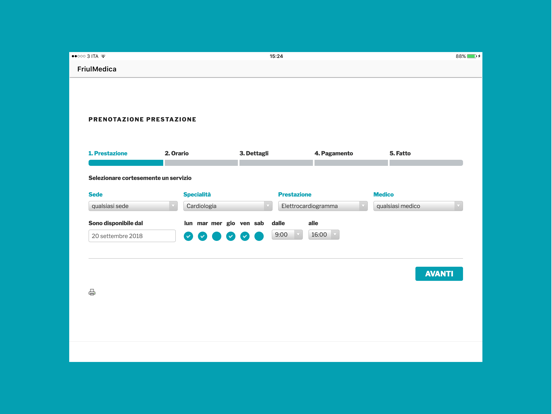The width and height of the screenshot is (552, 414).
Task: Uncheck the lun day toggle
Action: click(x=188, y=236)
